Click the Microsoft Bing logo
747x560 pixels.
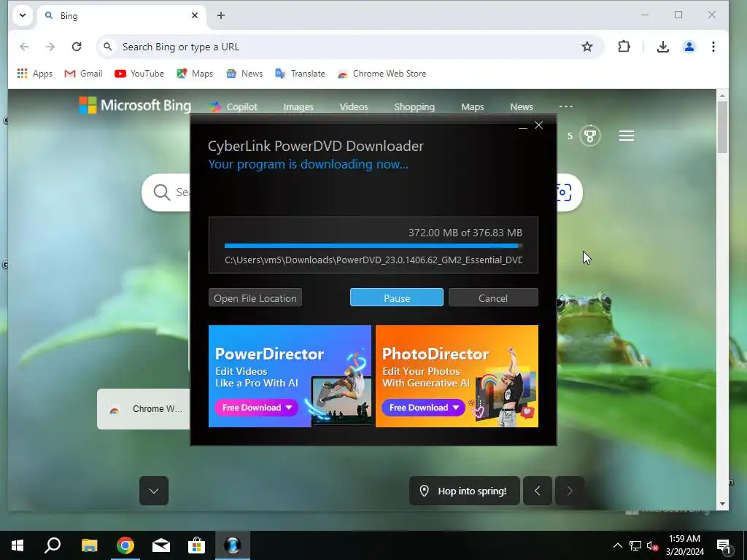point(135,105)
